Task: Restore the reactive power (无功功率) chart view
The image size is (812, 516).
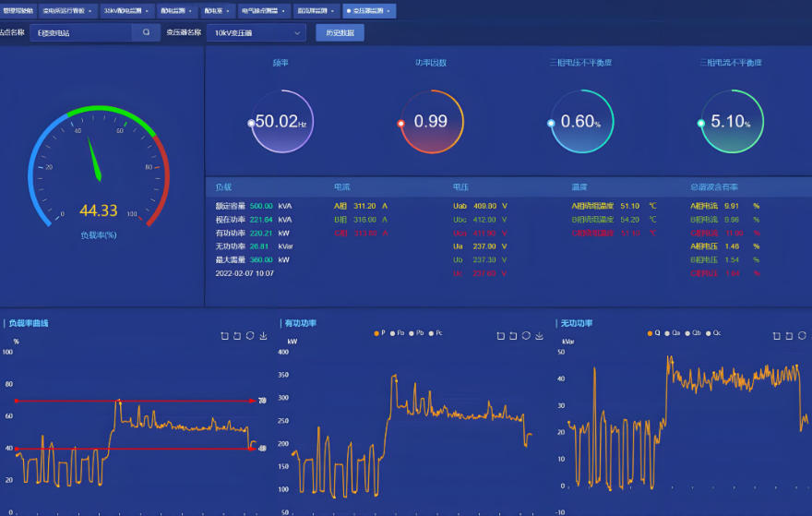Action: [802, 336]
